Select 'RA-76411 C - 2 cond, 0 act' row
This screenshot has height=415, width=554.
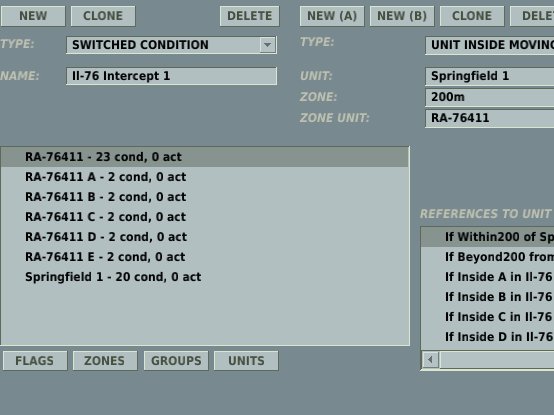[205, 217]
